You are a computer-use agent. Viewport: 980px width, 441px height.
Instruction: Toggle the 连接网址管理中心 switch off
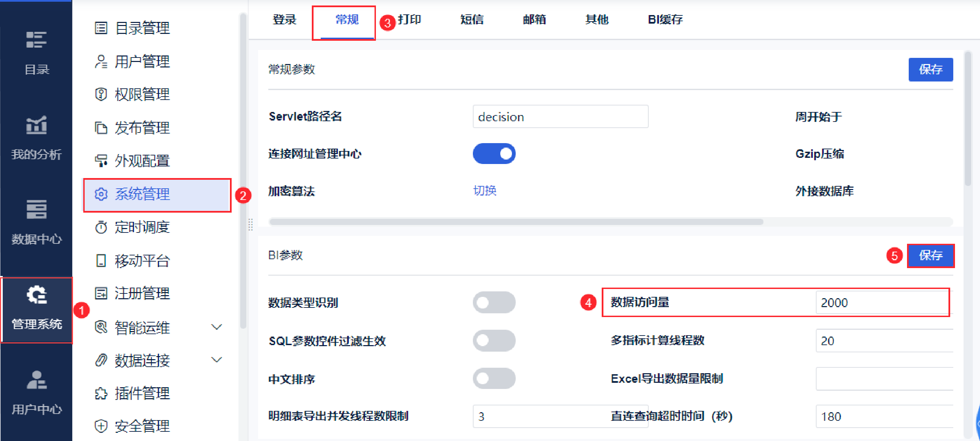(x=494, y=154)
